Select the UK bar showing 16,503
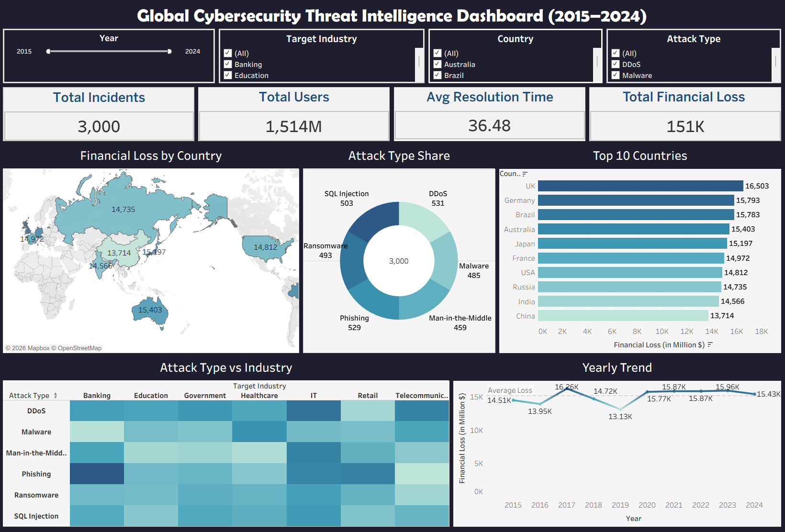This screenshot has width=785, height=532. 640,186
